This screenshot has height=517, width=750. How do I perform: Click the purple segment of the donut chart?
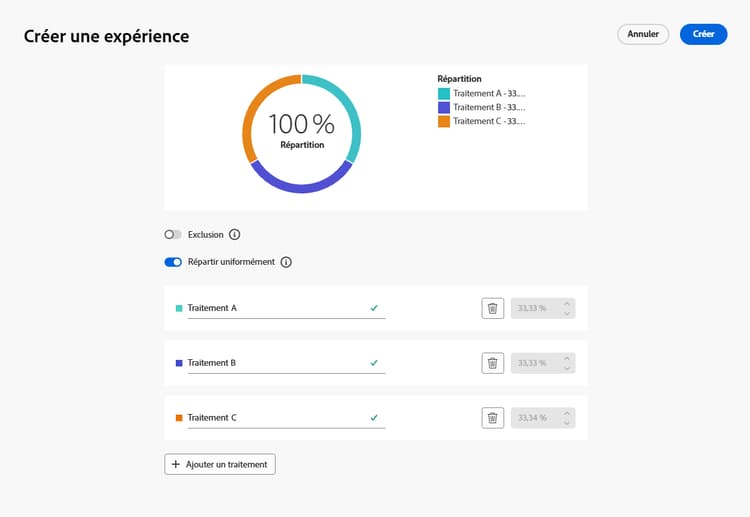301,188
